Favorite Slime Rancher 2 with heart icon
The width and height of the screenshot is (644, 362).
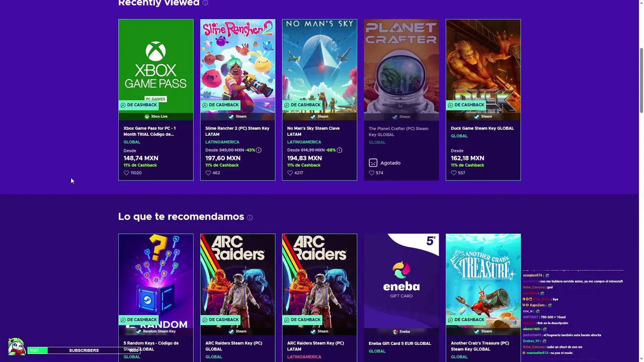tap(208, 173)
